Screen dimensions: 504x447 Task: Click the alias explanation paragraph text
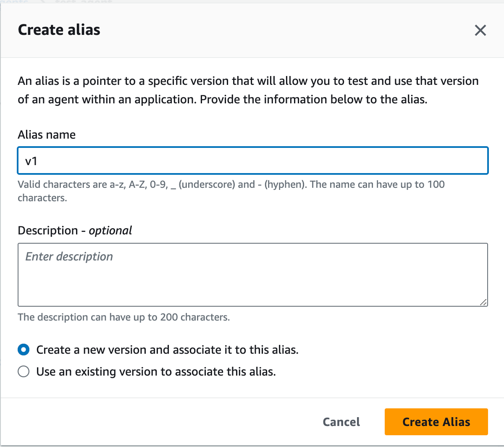[x=248, y=90]
